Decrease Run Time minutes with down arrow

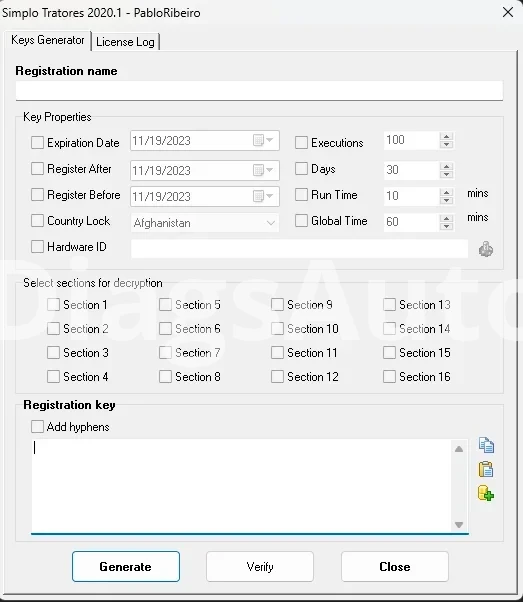click(446, 200)
